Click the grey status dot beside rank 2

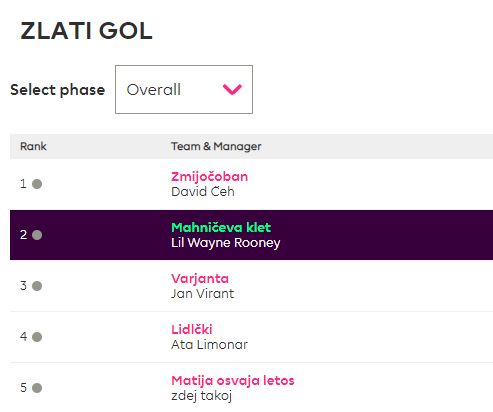37,235
